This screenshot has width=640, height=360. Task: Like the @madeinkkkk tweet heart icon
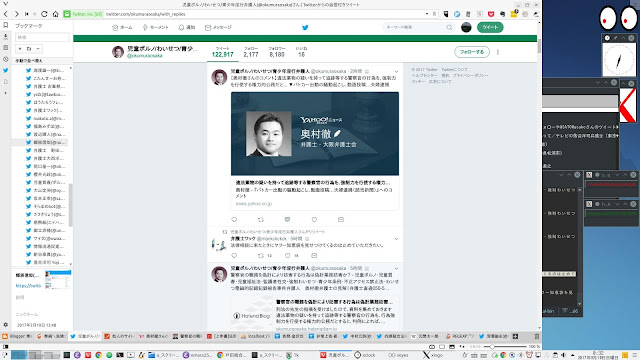287,256
